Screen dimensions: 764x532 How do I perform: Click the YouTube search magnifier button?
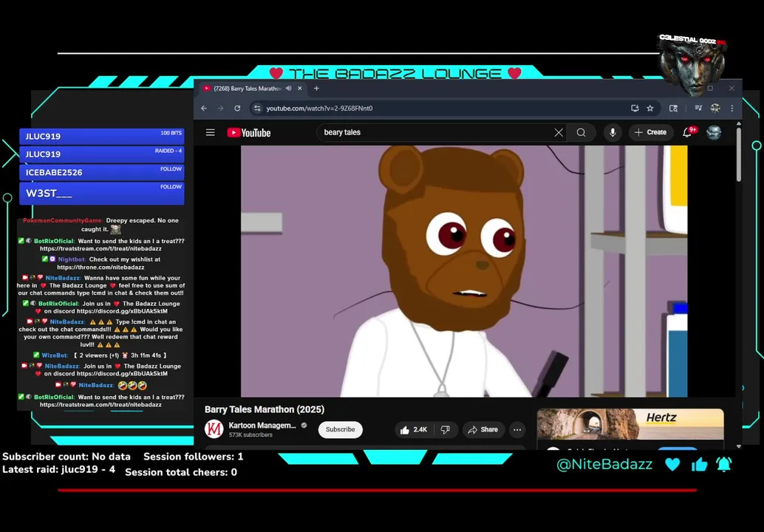point(581,132)
